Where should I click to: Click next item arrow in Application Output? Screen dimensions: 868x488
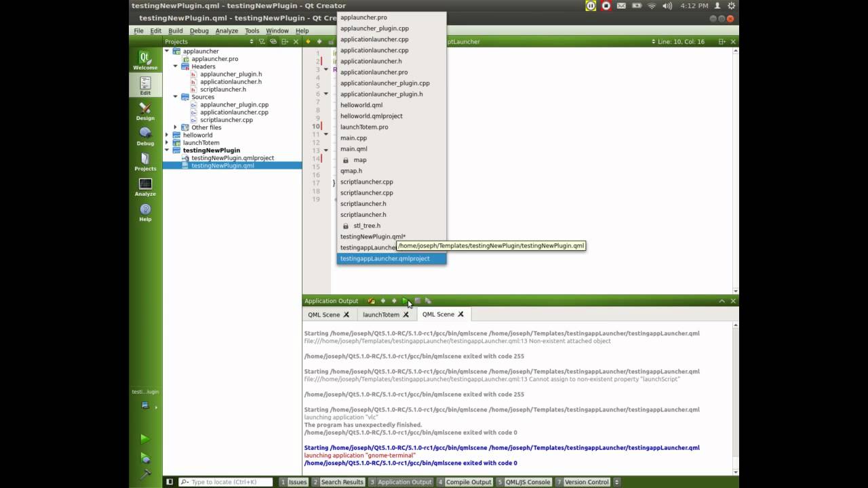coord(394,301)
